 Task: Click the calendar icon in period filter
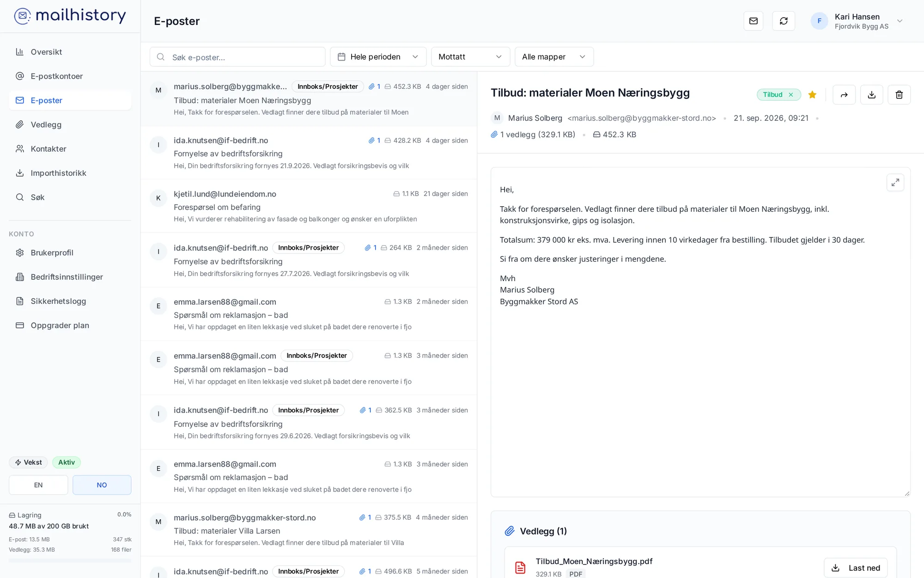342,57
